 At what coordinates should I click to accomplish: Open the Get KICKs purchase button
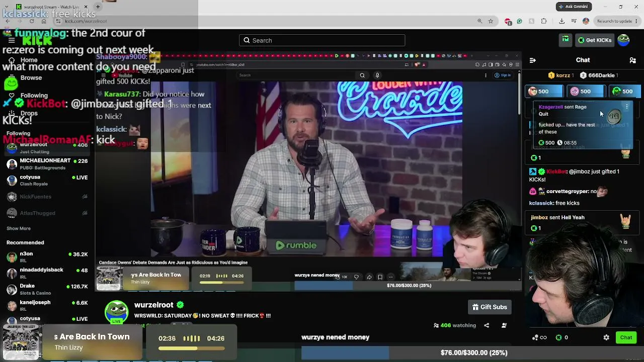tap(594, 40)
